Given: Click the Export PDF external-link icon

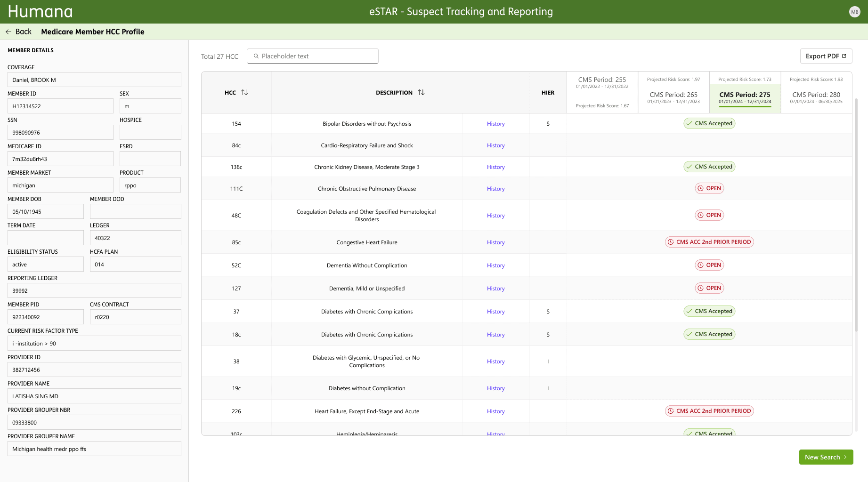Looking at the screenshot, I should [844, 56].
